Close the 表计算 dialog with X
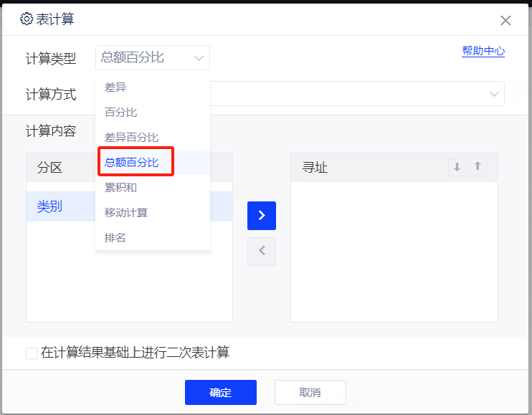This screenshot has width=532, height=415. point(505,20)
